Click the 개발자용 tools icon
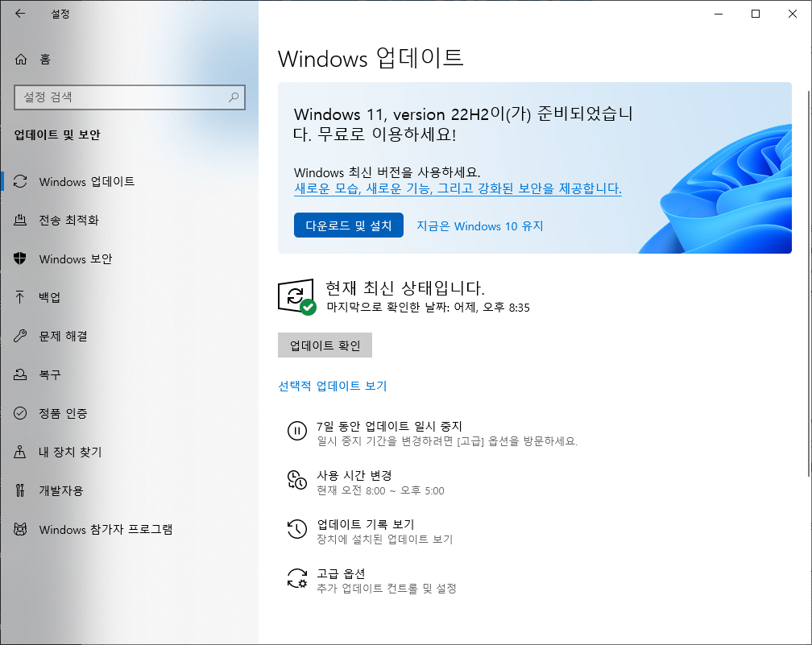 tap(20, 490)
